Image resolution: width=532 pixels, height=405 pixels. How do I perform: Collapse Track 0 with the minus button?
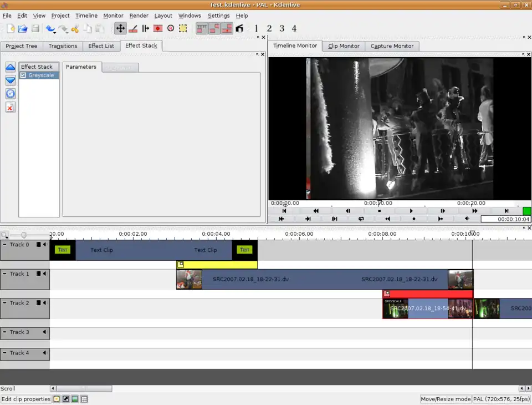5,245
